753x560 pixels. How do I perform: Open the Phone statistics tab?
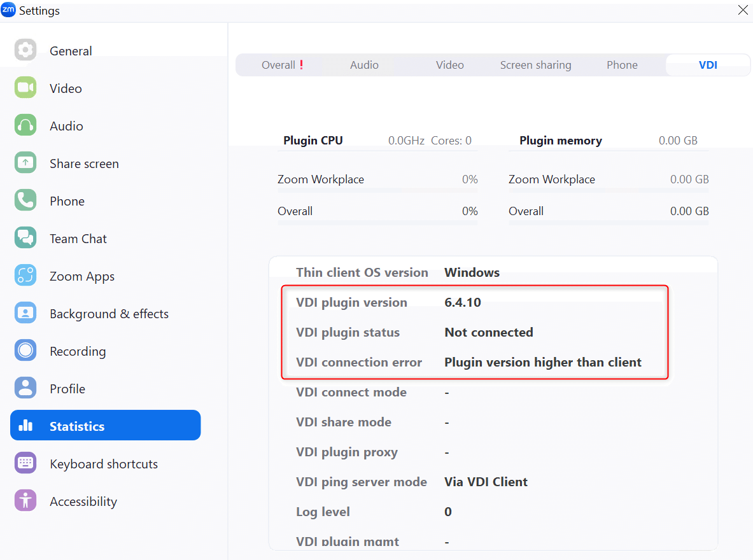(x=622, y=65)
